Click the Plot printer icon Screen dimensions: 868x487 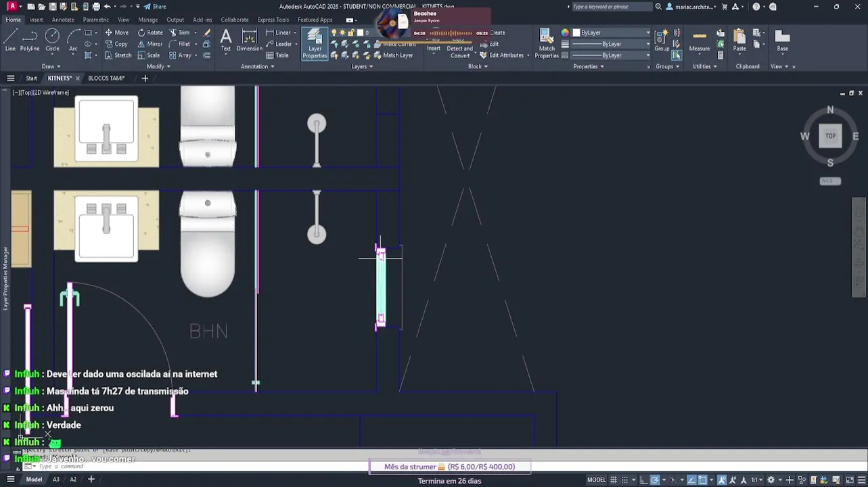[96, 7]
